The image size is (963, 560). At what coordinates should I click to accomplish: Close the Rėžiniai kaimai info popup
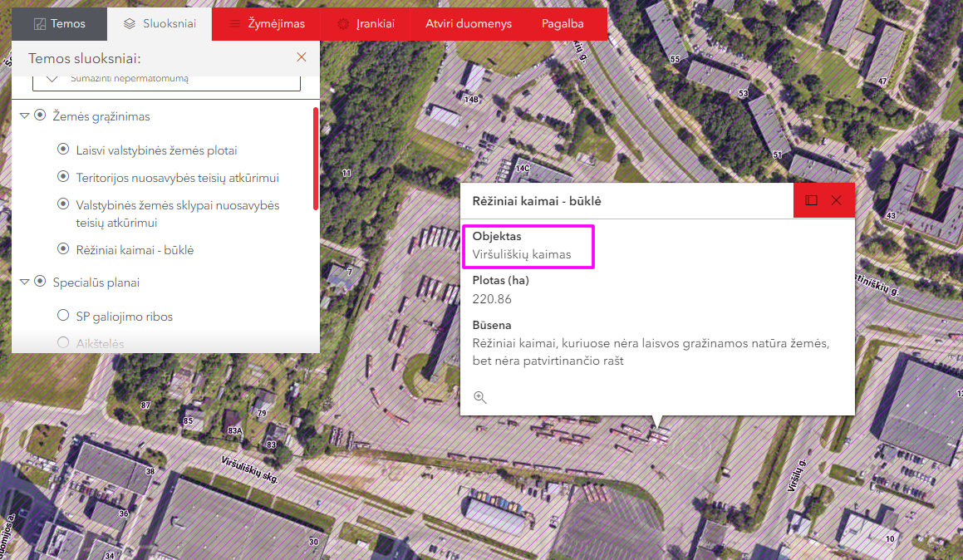(x=837, y=200)
